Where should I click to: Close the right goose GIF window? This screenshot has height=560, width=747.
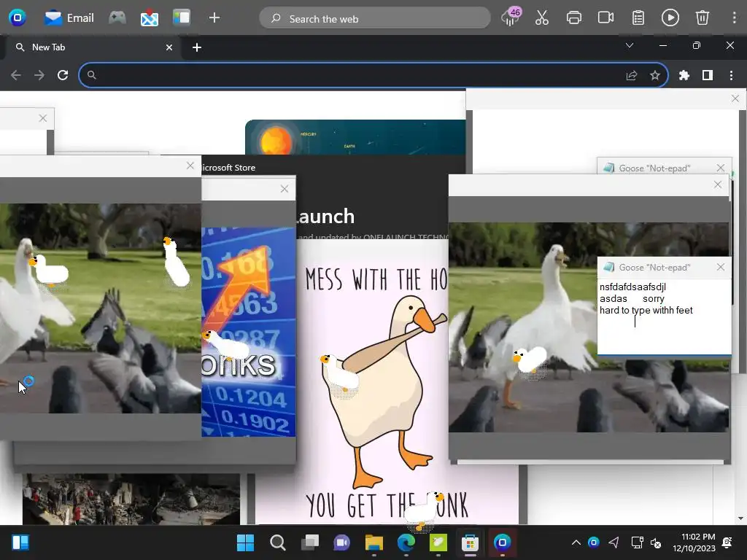[x=718, y=184]
